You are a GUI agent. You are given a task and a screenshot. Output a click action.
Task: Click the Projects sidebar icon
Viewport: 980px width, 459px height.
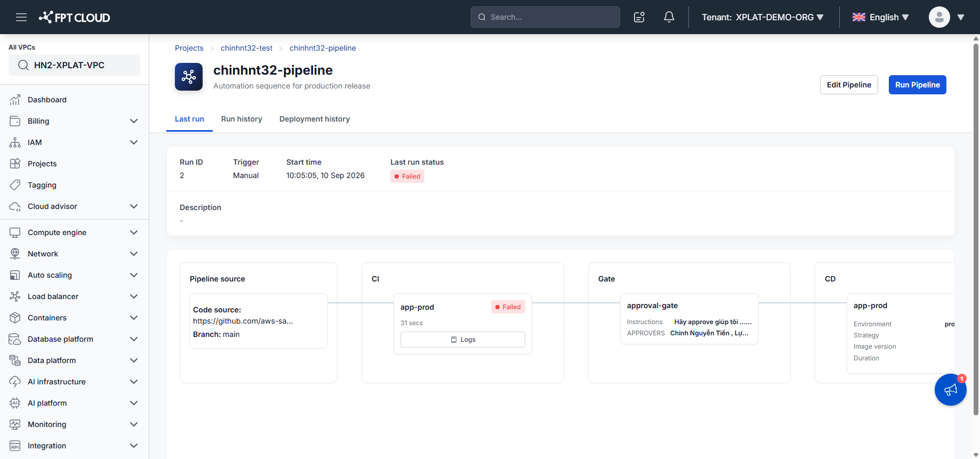[15, 164]
